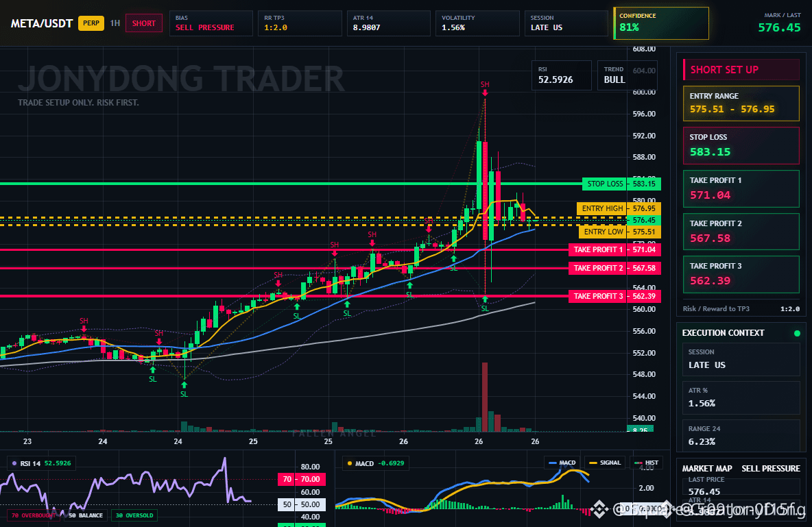Click the TAKE PROFIT 2 chart line label
This screenshot has height=527, width=812.
click(614, 268)
